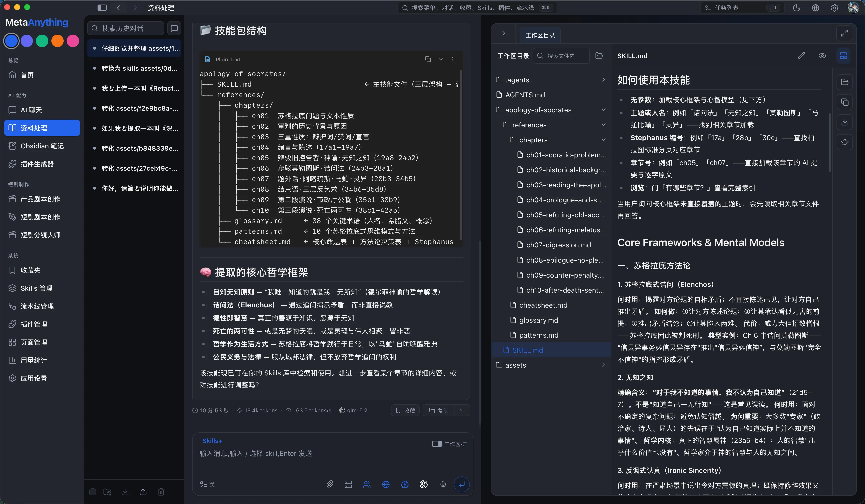865x504 pixels.
Task: Open the dropdown arrow next to 复制
Action: [462, 410]
